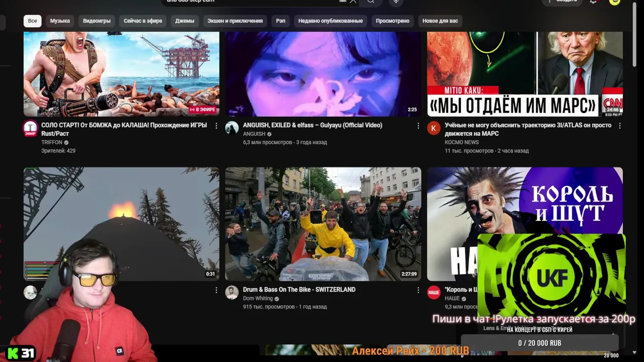Select the Экшен и приключения chip
Image resolution: width=644 pixels, height=362 pixels.
coord(235,21)
